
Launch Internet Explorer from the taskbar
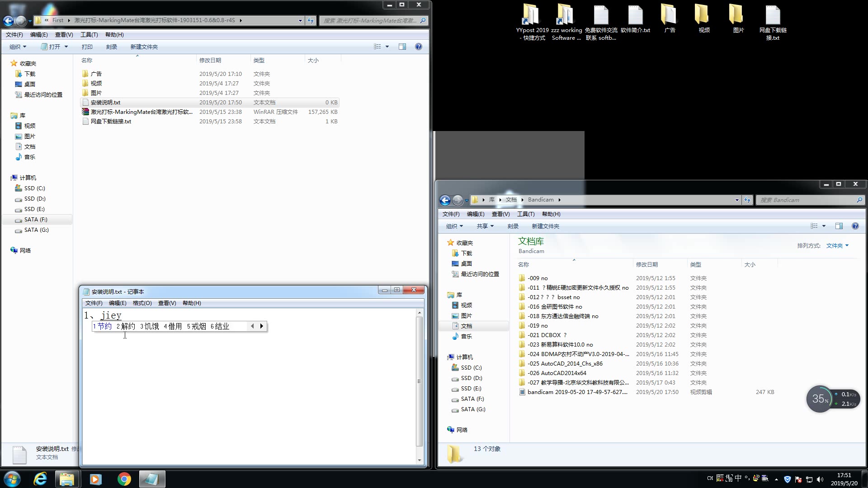pyautogui.click(x=40, y=479)
